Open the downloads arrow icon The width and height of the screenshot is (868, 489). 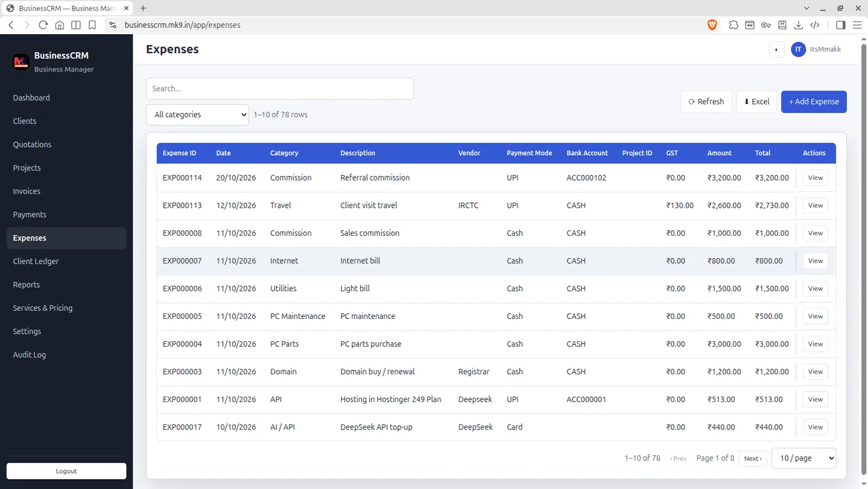coord(799,25)
